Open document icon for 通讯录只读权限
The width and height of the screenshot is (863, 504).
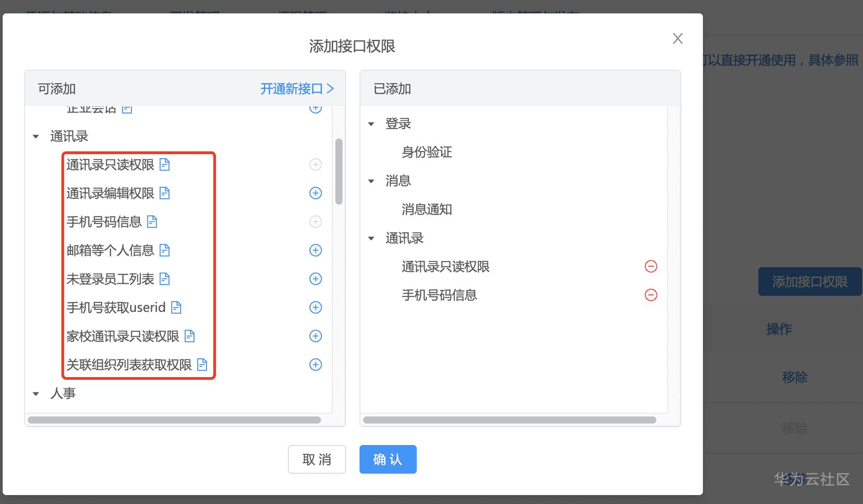pyautogui.click(x=165, y=165)
